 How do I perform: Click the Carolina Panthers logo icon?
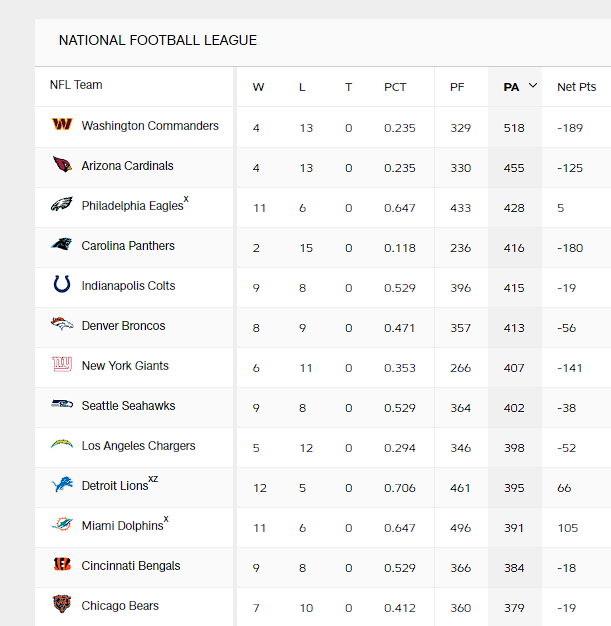click(x=62, y=246)
